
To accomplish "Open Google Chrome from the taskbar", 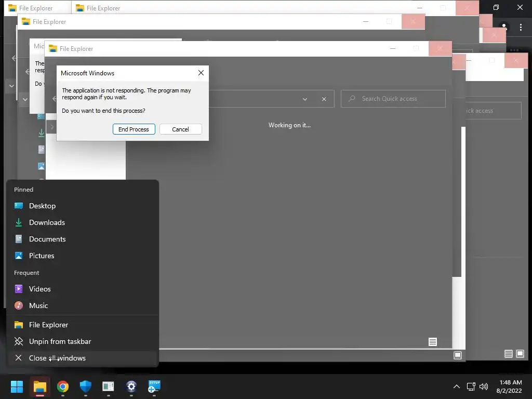I will coord(63,387).
